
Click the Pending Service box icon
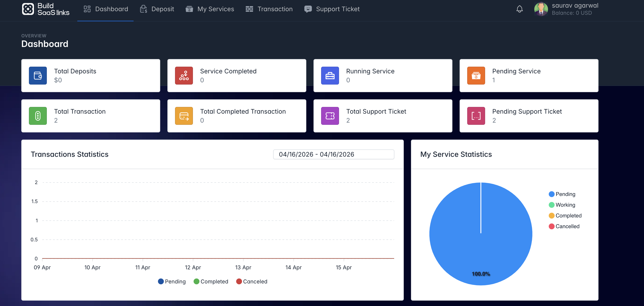476,75
